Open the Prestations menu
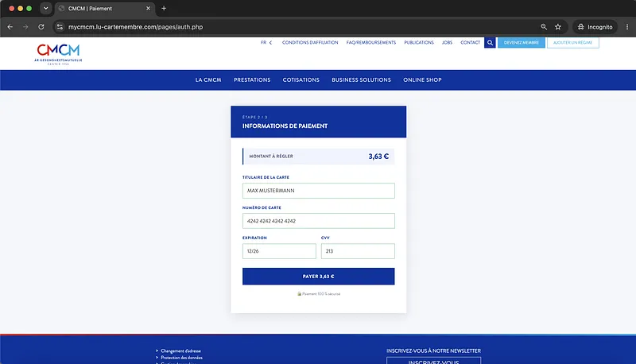The height and width of the screenshot is (364, 636). tap(252, 79)
